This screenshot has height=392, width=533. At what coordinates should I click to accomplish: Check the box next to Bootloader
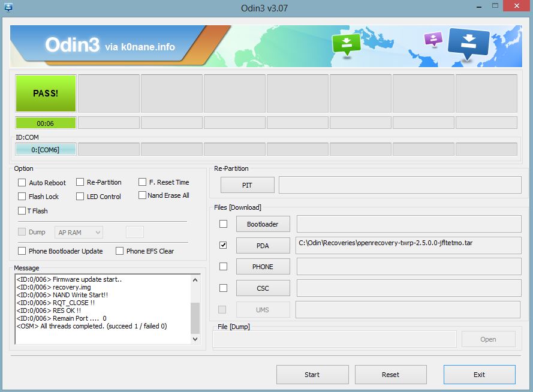[x=223, y=224]
